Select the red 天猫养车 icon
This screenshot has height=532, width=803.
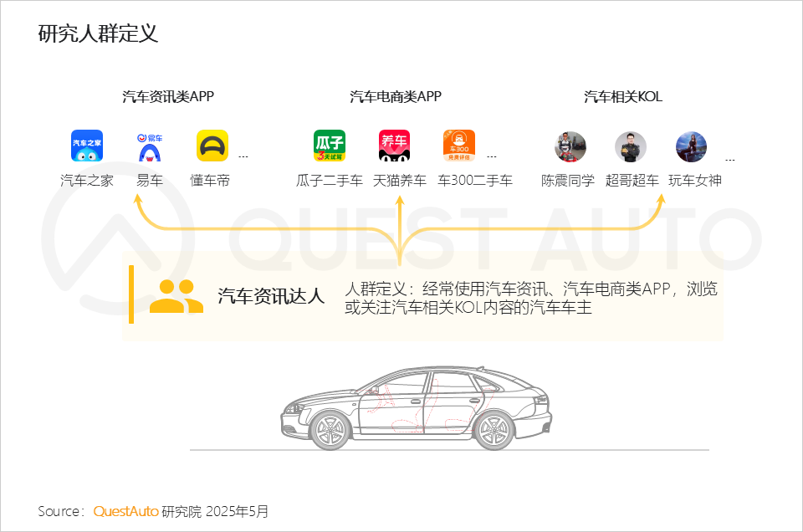(394, 146)
